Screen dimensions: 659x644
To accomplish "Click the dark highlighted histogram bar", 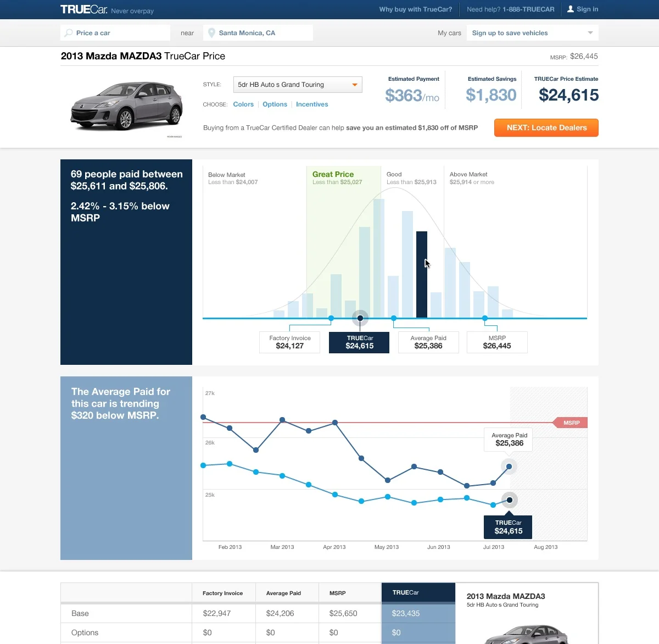I will (422, 274).
